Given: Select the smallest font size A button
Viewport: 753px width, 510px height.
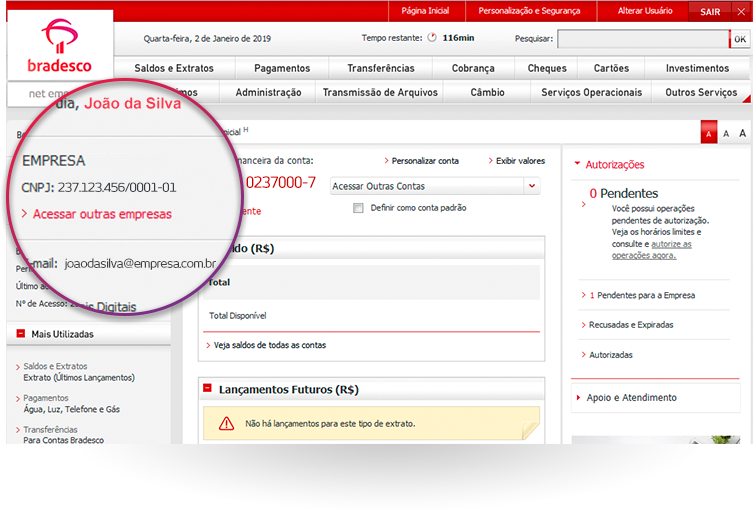Looking at the screenshot, I should (x=709, y=133).
